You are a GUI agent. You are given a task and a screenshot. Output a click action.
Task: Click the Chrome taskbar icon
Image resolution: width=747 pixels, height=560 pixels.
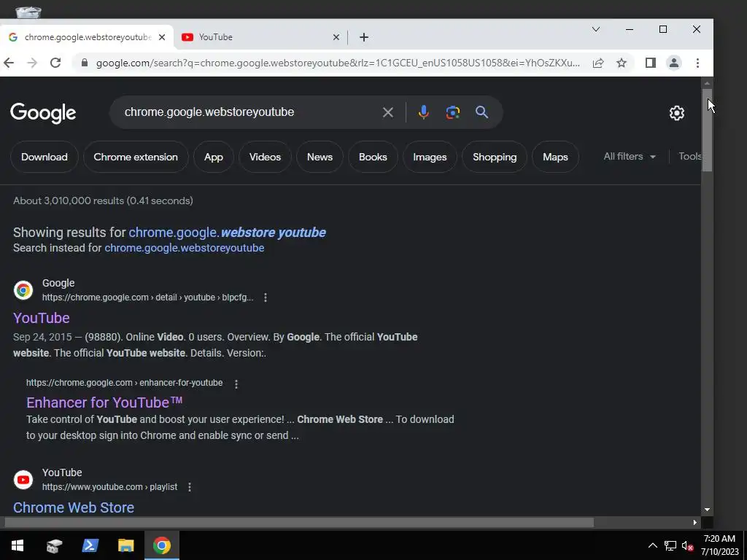pyautogui.click(x=161, y=545)
